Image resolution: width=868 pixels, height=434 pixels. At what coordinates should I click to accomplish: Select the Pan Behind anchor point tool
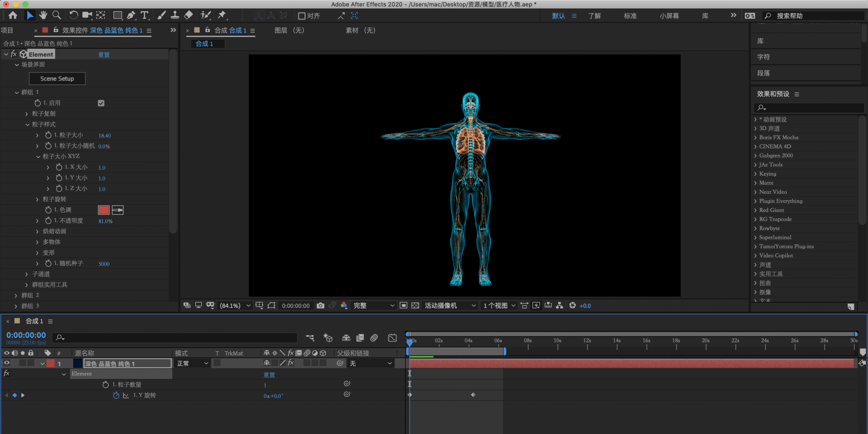click(x=101, y=15)
